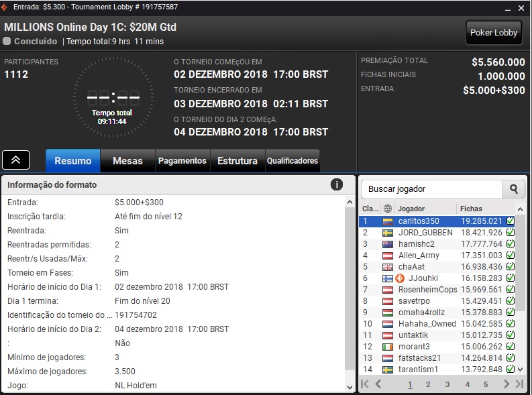Image resolution: width=532 pixels, height=395 pixels.
Task: Click player list scrollbar up arrow
Action: (x=520, y=209)
